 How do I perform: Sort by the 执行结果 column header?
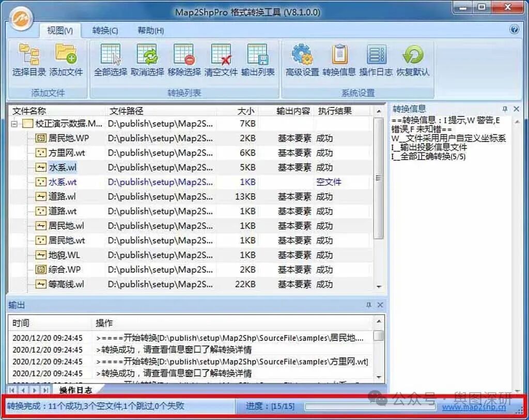pyautogui.click(x=342, y=111)
